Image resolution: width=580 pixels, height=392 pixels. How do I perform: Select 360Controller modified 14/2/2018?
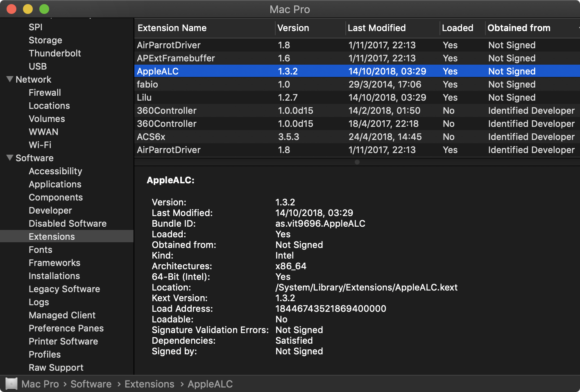(x=357, y=110)
